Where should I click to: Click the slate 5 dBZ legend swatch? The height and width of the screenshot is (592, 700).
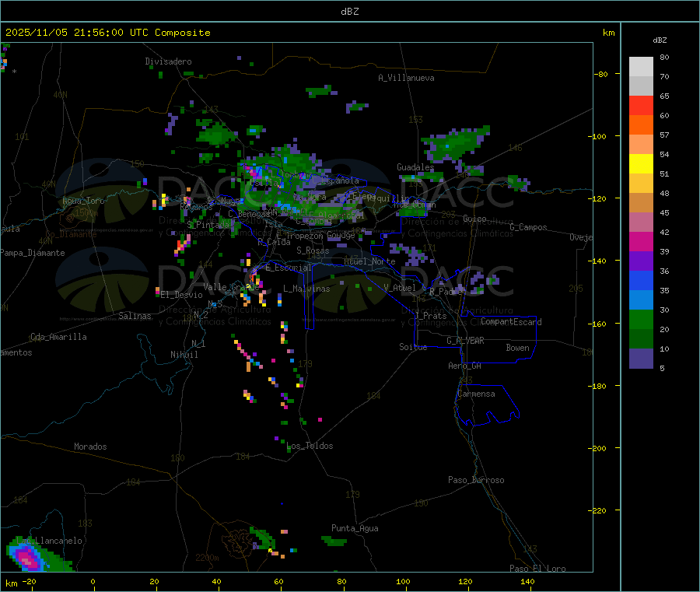point(641,359)
